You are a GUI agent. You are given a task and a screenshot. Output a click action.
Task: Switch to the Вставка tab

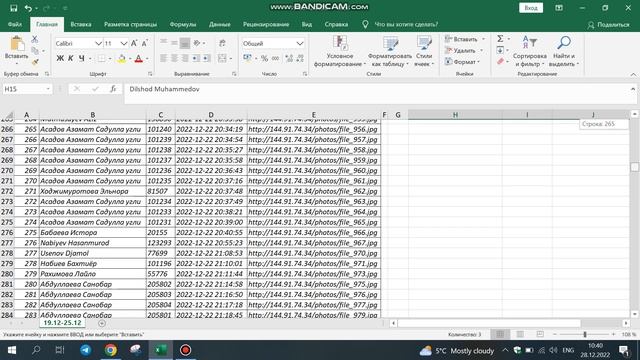(x=81, y=24)
